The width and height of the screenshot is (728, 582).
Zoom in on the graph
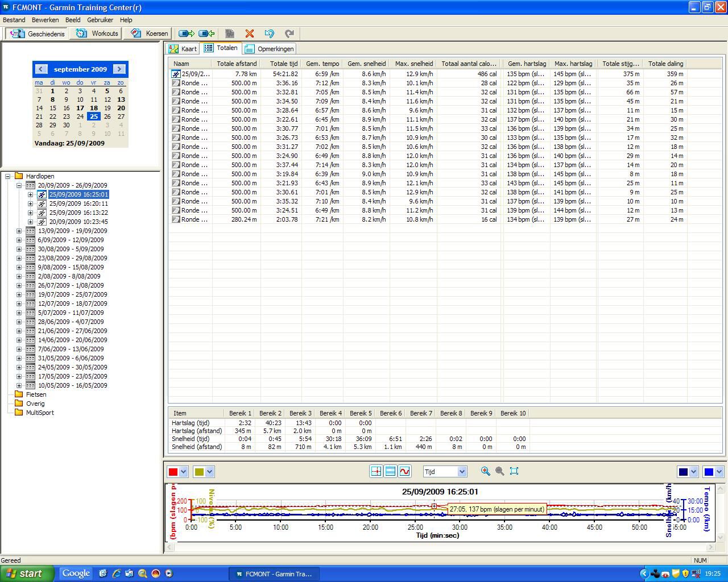pyautogui.click(x=485, y=471)
